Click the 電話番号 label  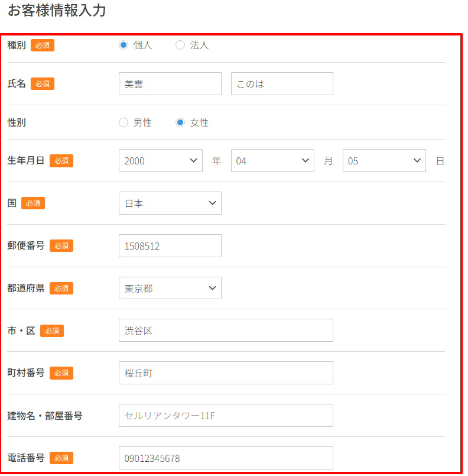pos(26,458)
